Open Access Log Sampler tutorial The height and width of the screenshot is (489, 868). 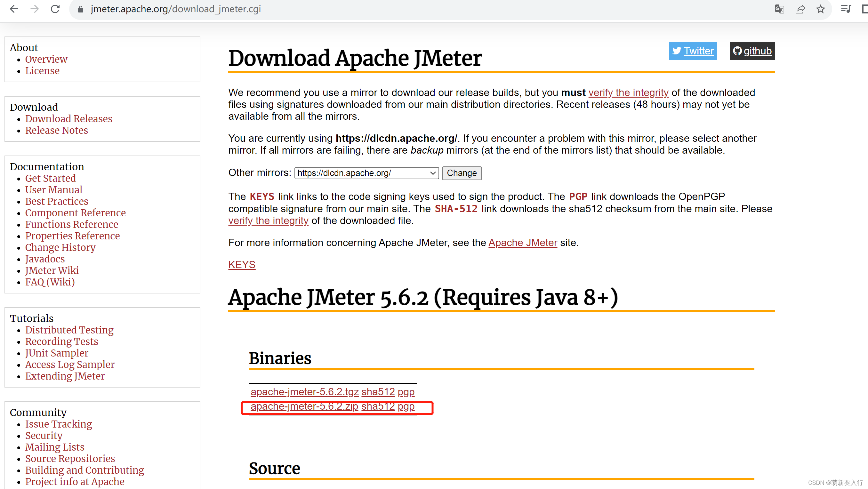click(x=70, y=364)
